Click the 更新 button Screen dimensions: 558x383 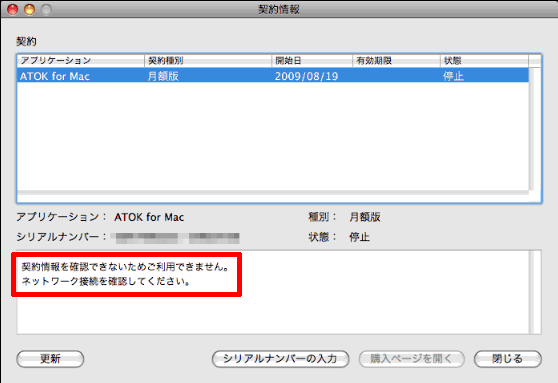coord(50,359)
